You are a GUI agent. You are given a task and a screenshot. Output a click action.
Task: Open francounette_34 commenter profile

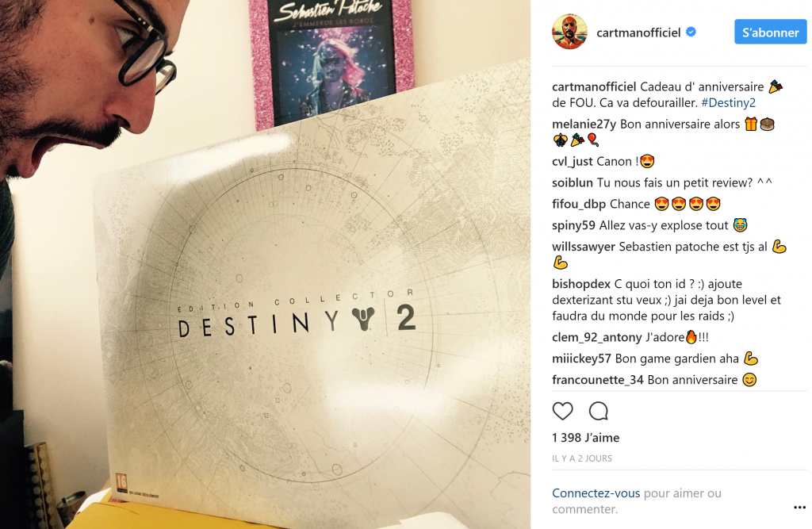click(598, 380)
